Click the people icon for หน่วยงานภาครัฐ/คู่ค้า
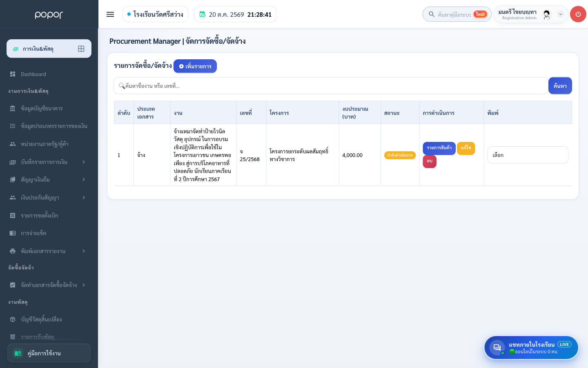 (x=13, y=144)
